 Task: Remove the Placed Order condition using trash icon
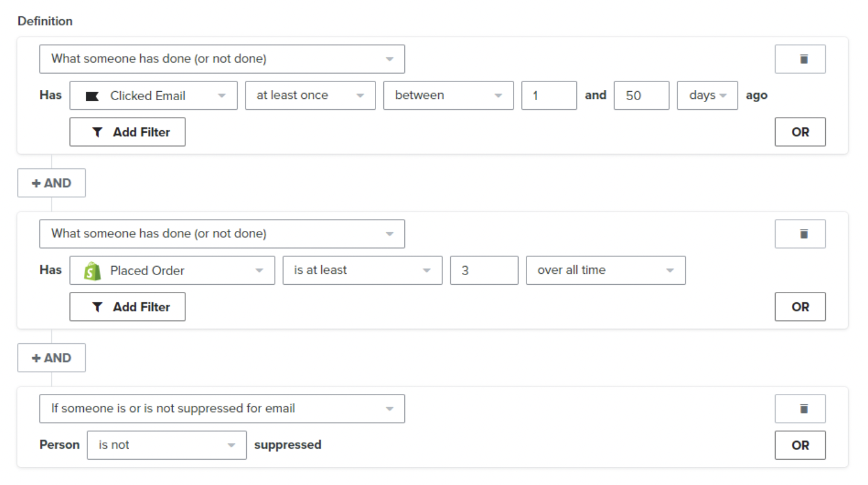(800, 234)
